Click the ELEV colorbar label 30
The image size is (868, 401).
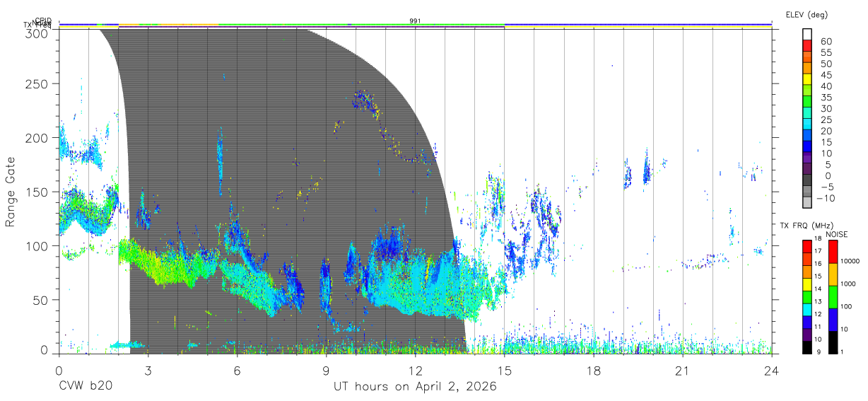(826, 108)
